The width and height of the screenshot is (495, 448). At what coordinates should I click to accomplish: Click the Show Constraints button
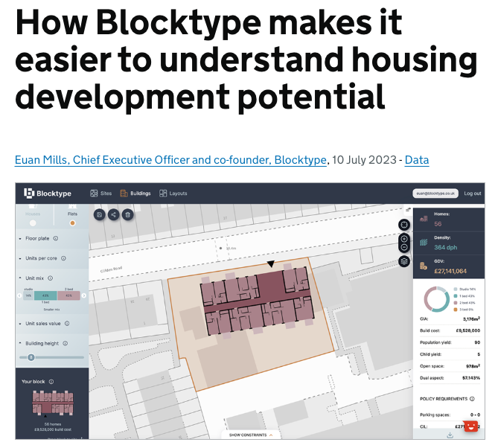tap(251, 435)
